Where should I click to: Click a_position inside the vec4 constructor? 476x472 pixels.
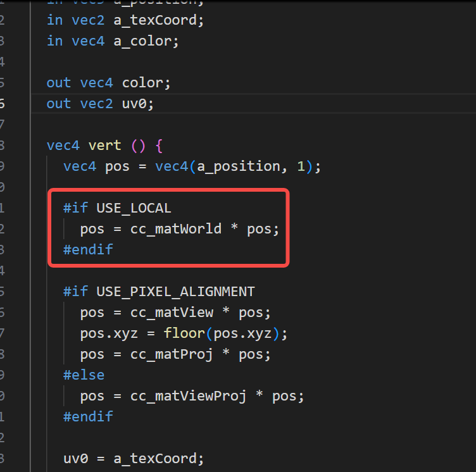pyautogui.click(x=238, y=166)
